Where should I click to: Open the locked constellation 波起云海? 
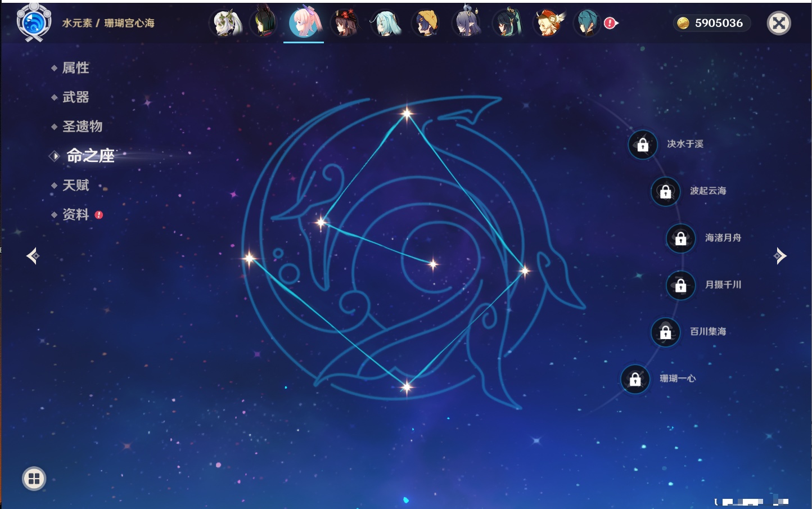(x=665, y=191)
